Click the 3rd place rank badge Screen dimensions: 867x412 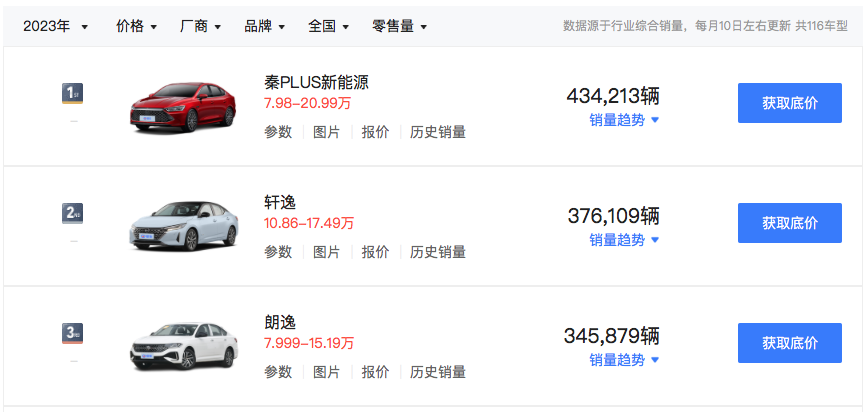tap(72, 333)
